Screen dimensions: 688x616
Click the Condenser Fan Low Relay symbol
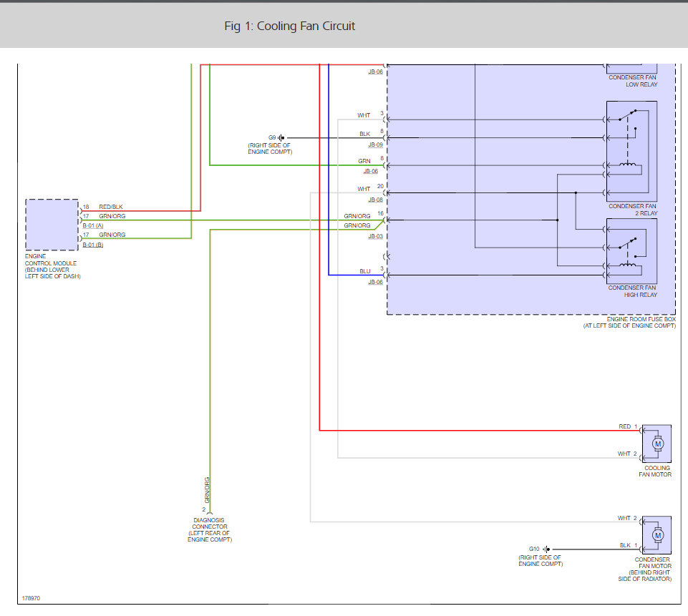pyautogui.click(x=631, y=69)
